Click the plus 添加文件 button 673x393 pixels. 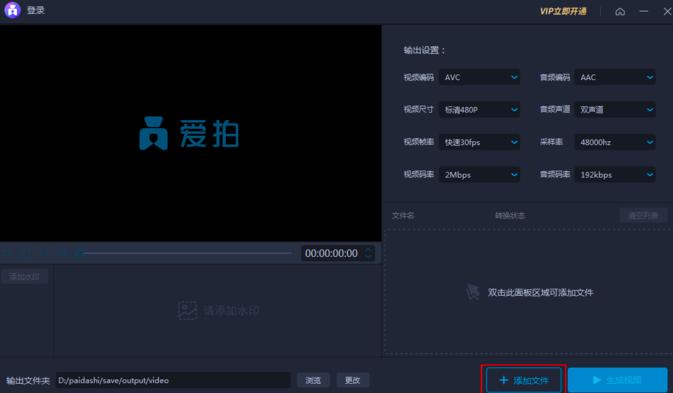pos(524,380)
